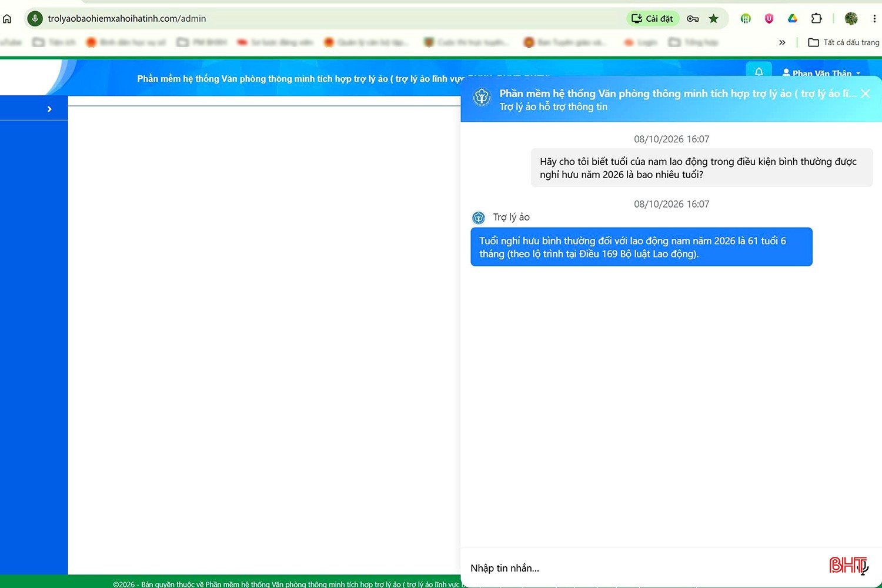The height and width of the screenshot is (588, 882).
Task: Open the purple shield extension icon
Action: [769, 19]
